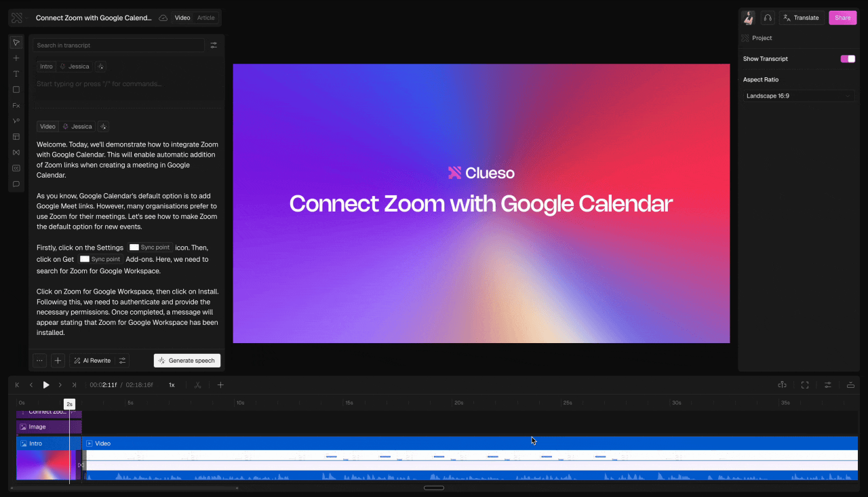Switch to the Article tab

(206, 18)
